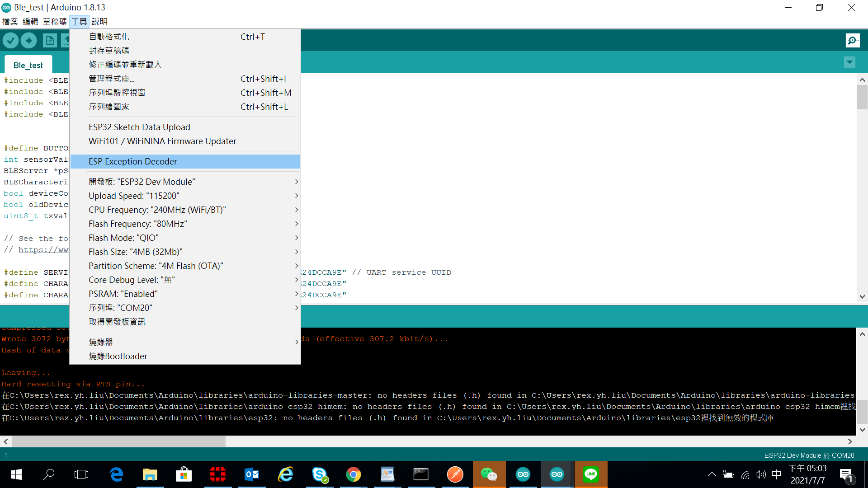The image size is (868, 488).
Task: Open the 檔案 menu
Action: 9,21
